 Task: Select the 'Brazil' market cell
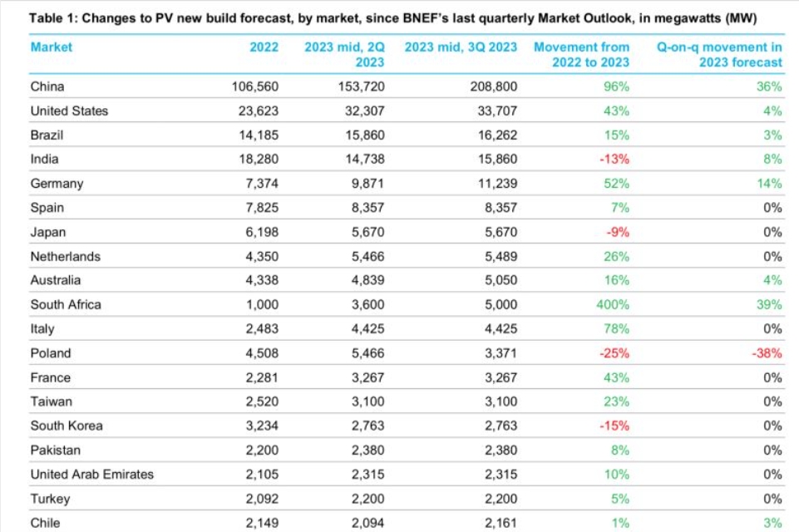click(x=47, y=135)
